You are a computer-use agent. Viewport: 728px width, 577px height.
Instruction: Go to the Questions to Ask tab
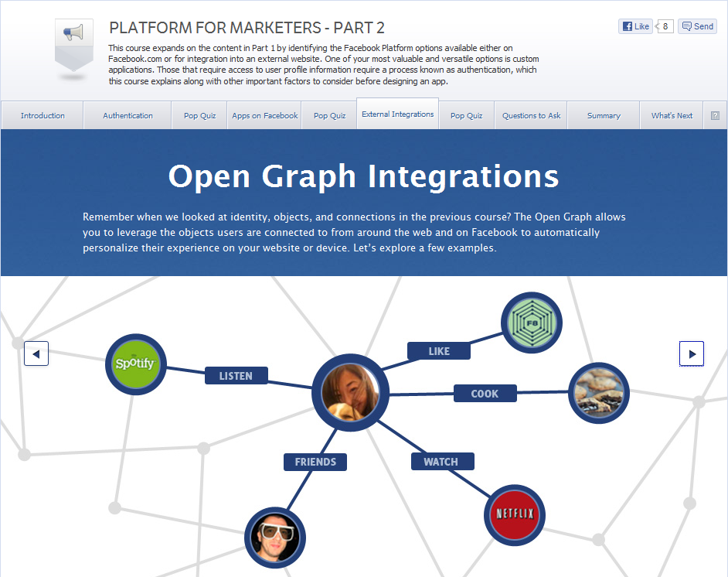[x=531, y=116]
